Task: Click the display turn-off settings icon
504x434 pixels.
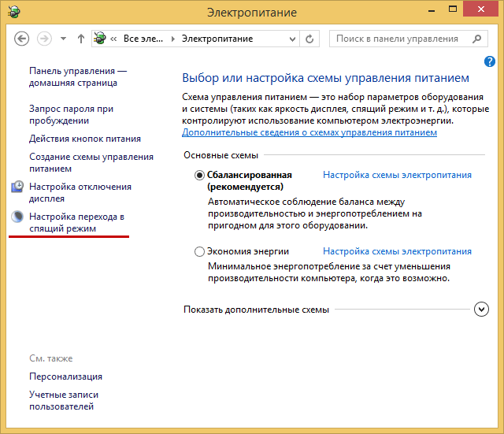Action: pyautogui.click(x=18, y=187)
